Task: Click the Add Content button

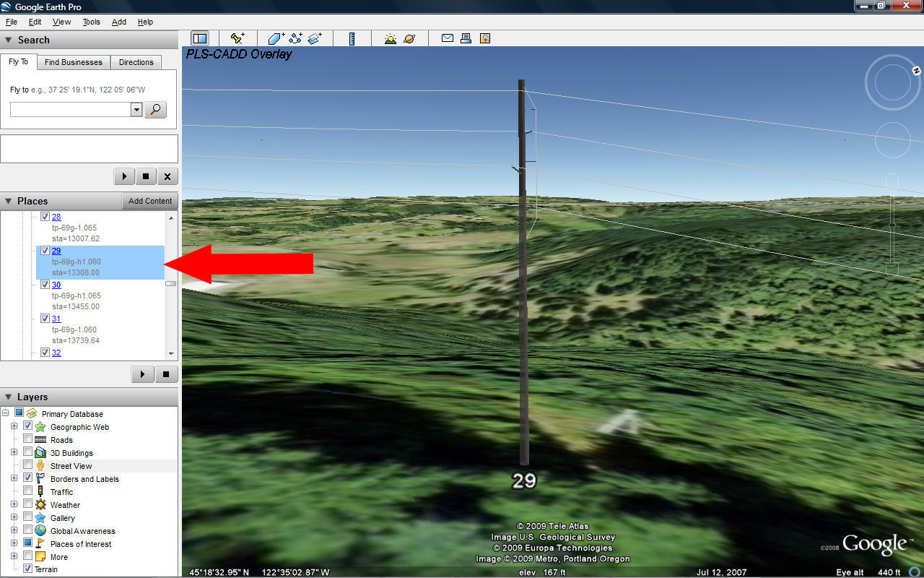Action: point(149,201)
